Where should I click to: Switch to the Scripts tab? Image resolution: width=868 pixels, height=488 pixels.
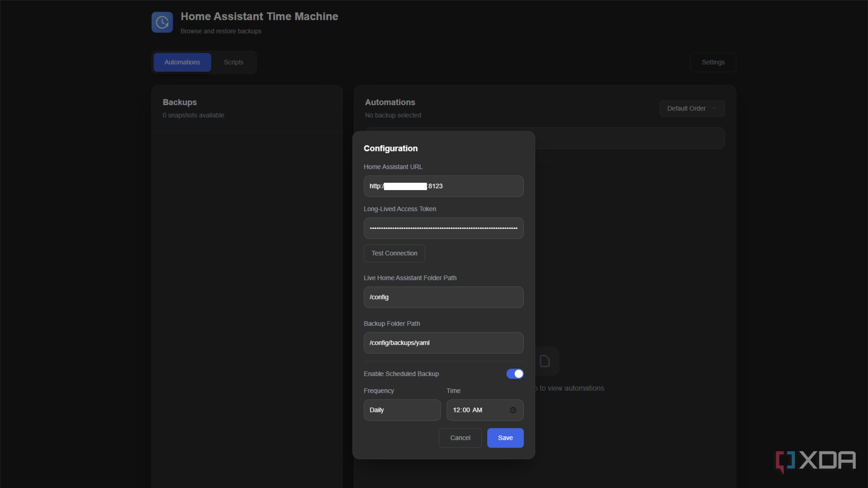coord(233,62)
